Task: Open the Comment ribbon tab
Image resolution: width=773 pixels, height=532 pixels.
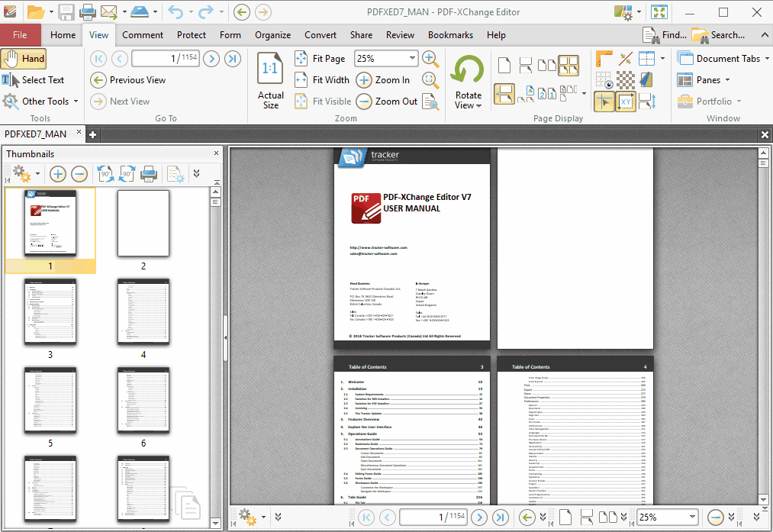Action: 143,35
